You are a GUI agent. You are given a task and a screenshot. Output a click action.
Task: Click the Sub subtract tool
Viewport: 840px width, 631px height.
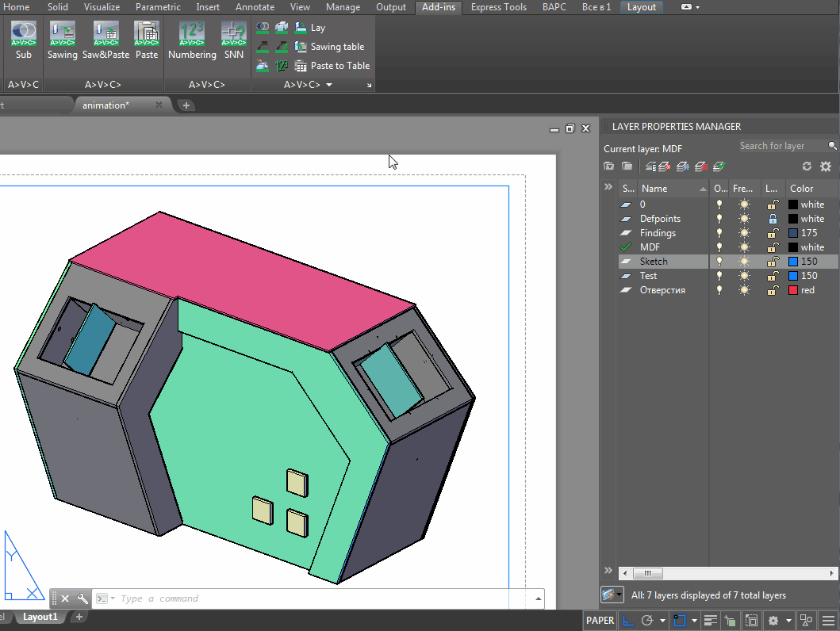click(23, 35)
